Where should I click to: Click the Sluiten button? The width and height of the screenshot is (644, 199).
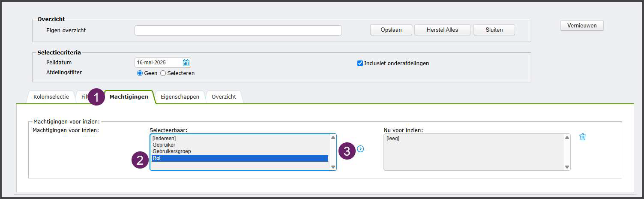[494, 30]
